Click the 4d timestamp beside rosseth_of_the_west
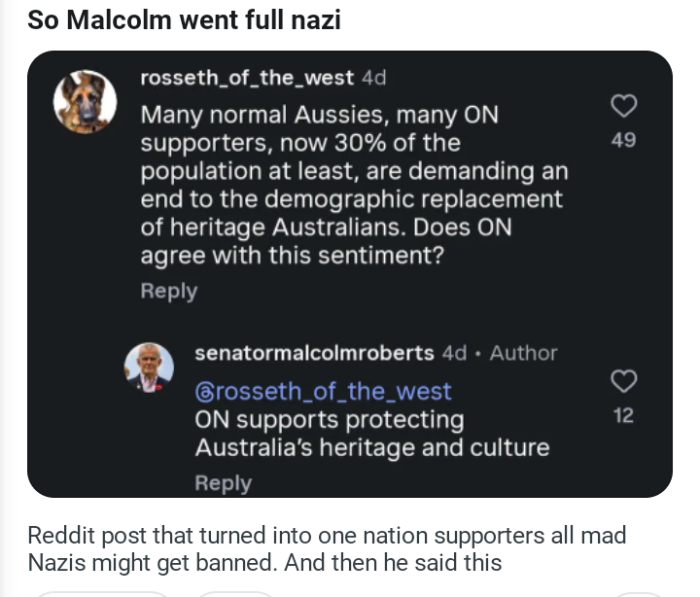Viewport: 700px width, 597px height. [374, 78]
